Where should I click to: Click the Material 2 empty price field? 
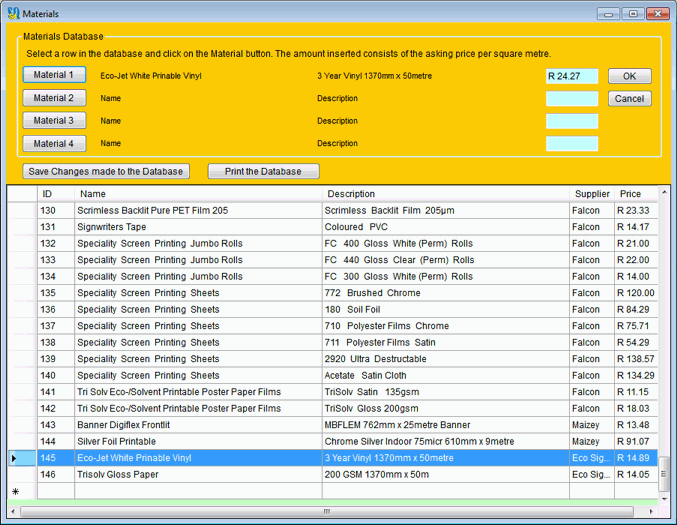572,99
